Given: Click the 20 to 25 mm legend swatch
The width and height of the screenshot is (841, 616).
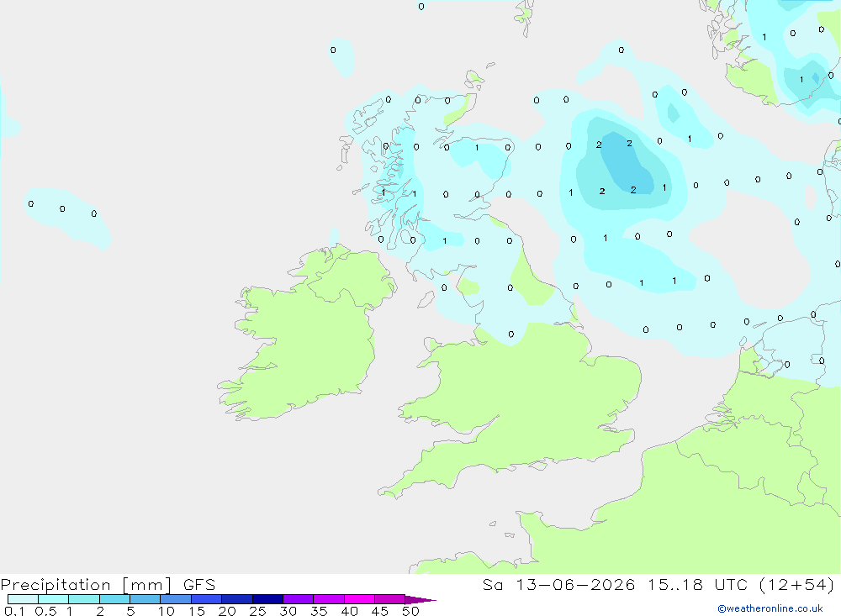Looking at the screenshot, I should click(237, 599).
